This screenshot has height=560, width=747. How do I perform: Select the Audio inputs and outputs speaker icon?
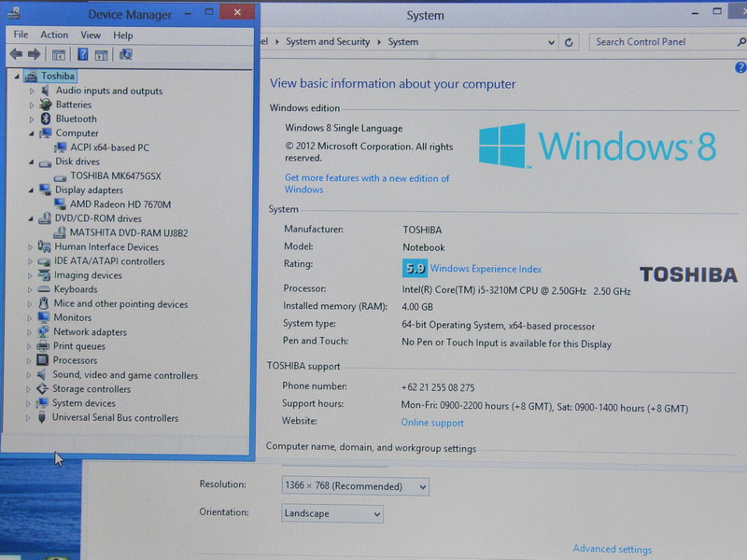point(46,91)
